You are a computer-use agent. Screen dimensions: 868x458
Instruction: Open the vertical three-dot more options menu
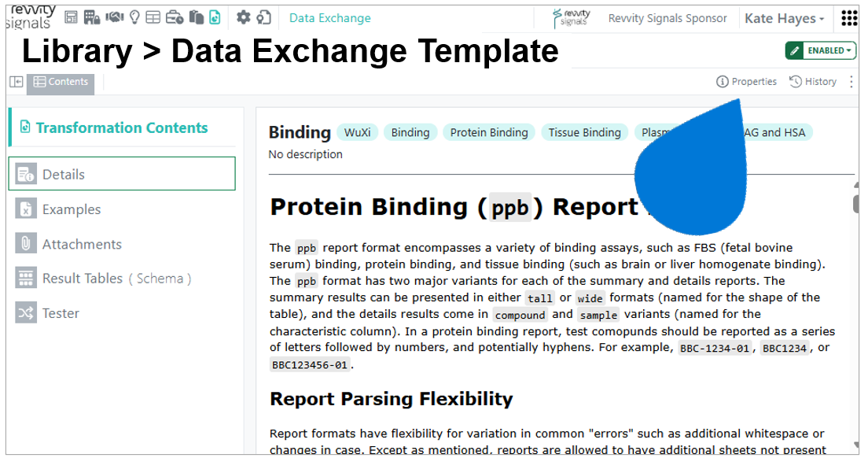[851, 82]
